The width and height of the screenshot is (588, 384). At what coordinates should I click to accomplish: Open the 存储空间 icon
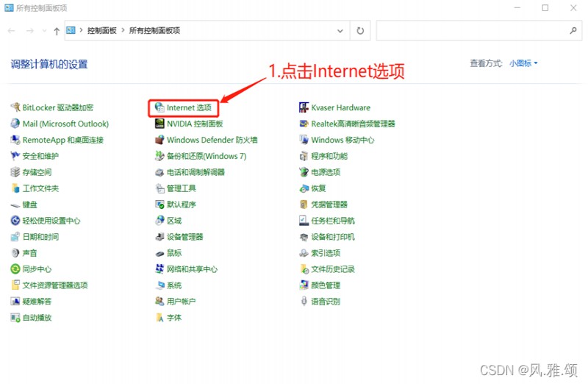pyautogui.click(x=15, y=172)
